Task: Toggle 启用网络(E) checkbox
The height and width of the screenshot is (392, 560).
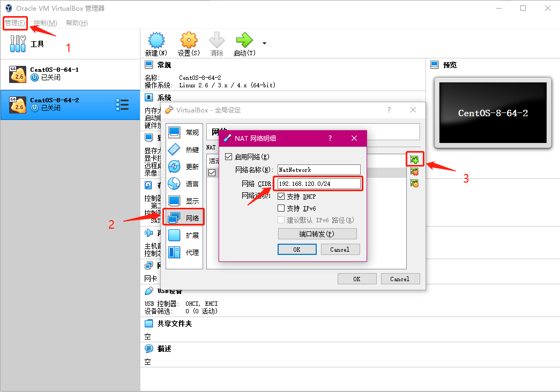Action: (229, 157)
